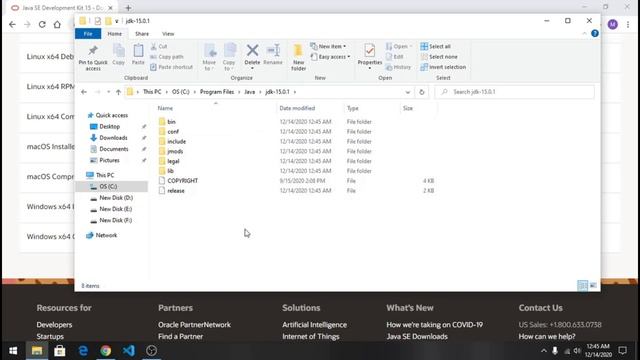Create a New folder

click(x=298, y=57)
